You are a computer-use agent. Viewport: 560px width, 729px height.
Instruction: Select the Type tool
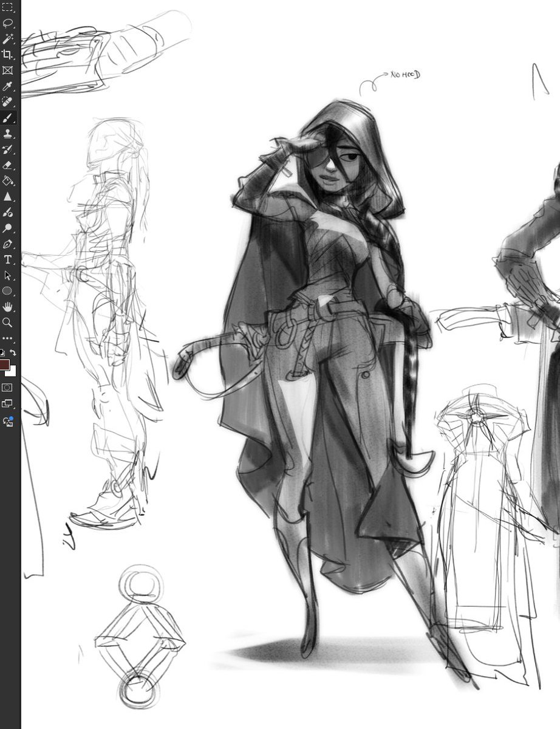[8, 260]
